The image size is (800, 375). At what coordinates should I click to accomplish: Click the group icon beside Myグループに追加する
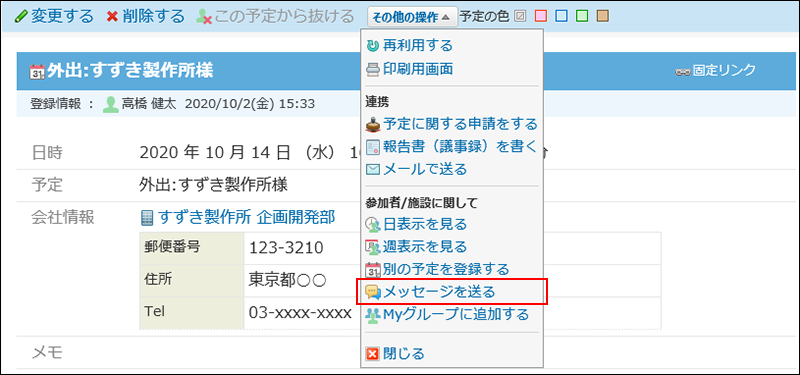[373, 315]
